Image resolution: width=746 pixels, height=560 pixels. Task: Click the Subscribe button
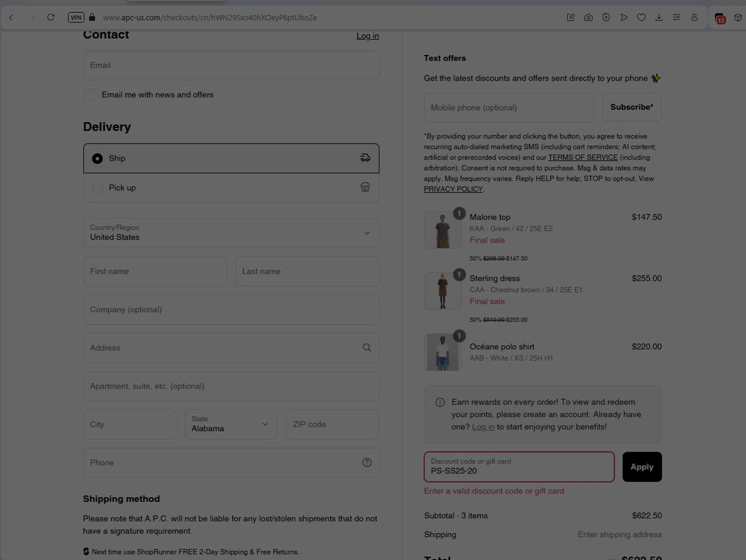632,107
